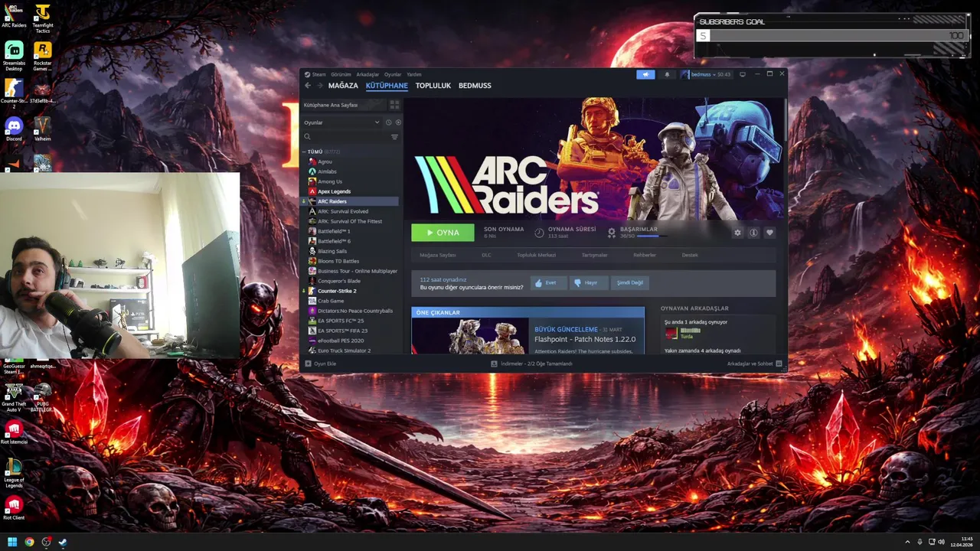This screenshot has height=551, width=980.
Task: Go forward with Steam's right arrow
Action: (x=320, y=86)
